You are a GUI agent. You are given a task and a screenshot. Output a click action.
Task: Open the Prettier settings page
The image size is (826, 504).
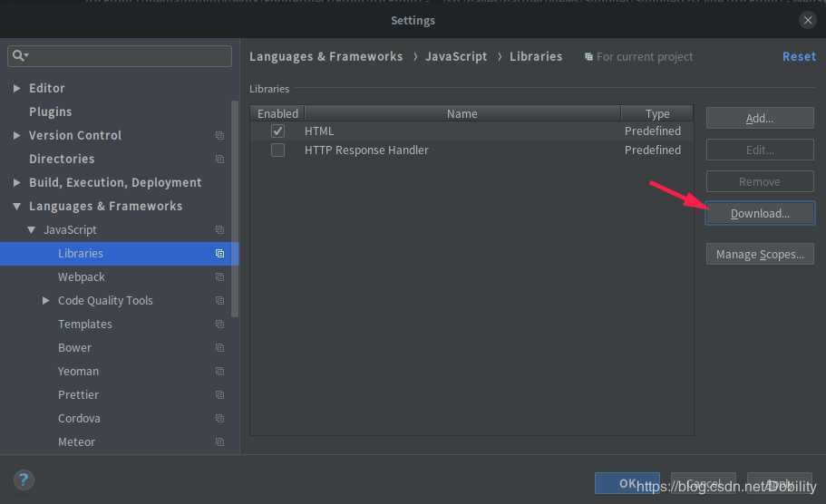pos(78,394)
